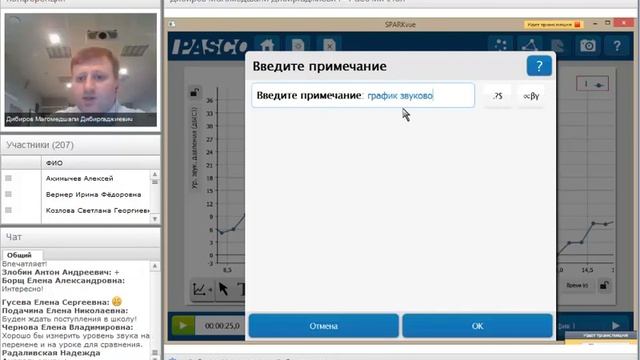
Task: Select participant Акинычев Алексей
Action: (79, 178)
